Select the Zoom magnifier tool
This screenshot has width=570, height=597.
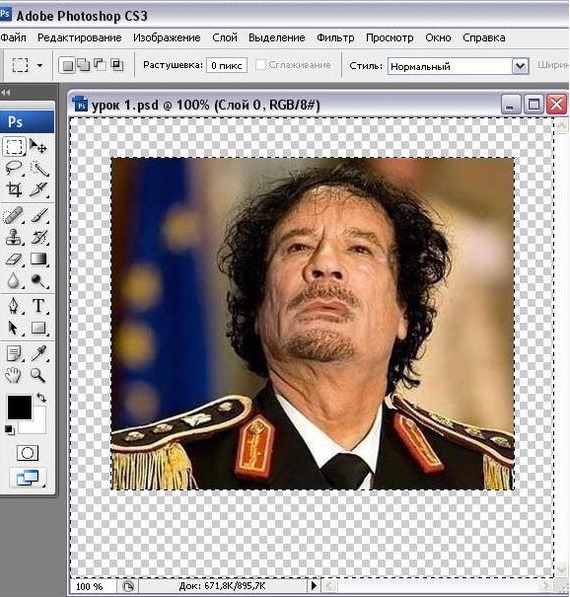pos(39,375)
